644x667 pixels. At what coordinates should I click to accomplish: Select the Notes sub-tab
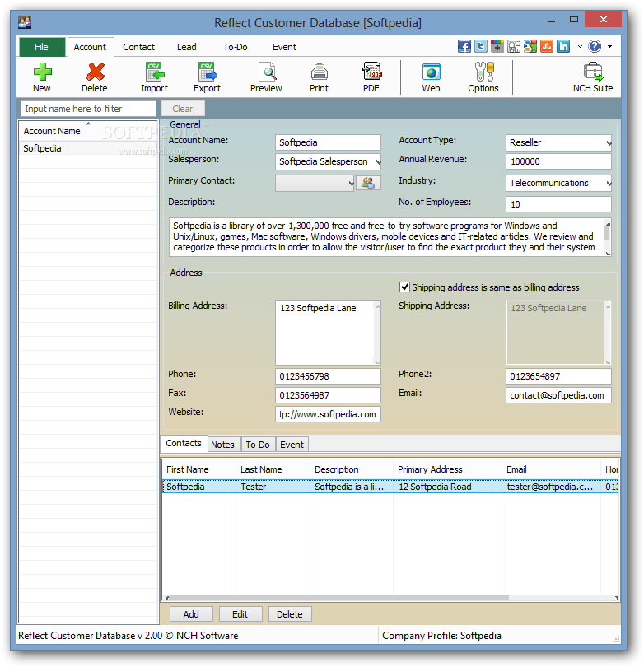point(223,445)
